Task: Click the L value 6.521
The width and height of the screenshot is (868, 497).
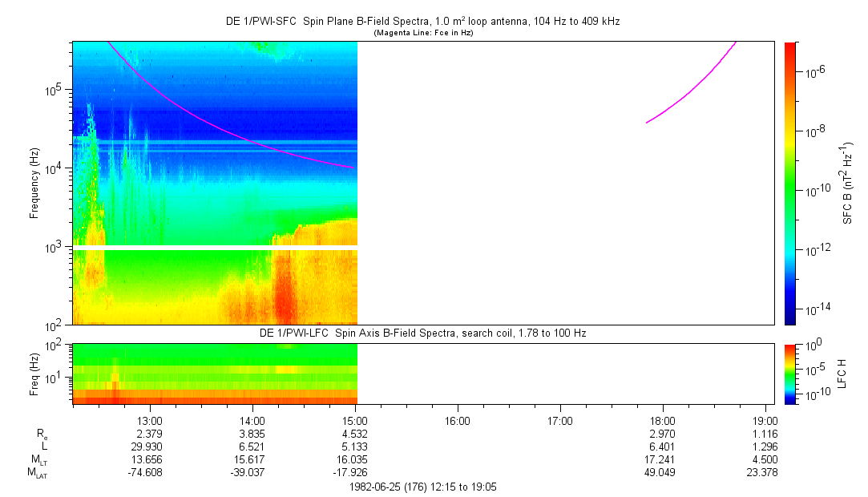Action: tap(252, 446)
